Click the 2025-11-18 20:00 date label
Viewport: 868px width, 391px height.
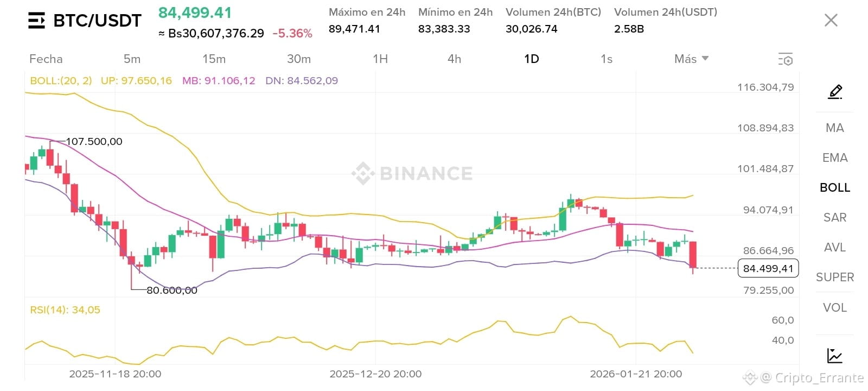115,374
